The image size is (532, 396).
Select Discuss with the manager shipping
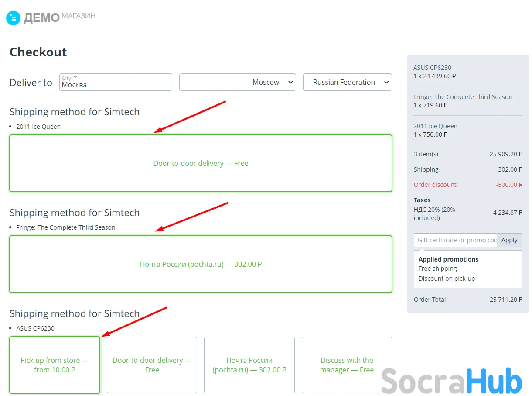(347, 365)
